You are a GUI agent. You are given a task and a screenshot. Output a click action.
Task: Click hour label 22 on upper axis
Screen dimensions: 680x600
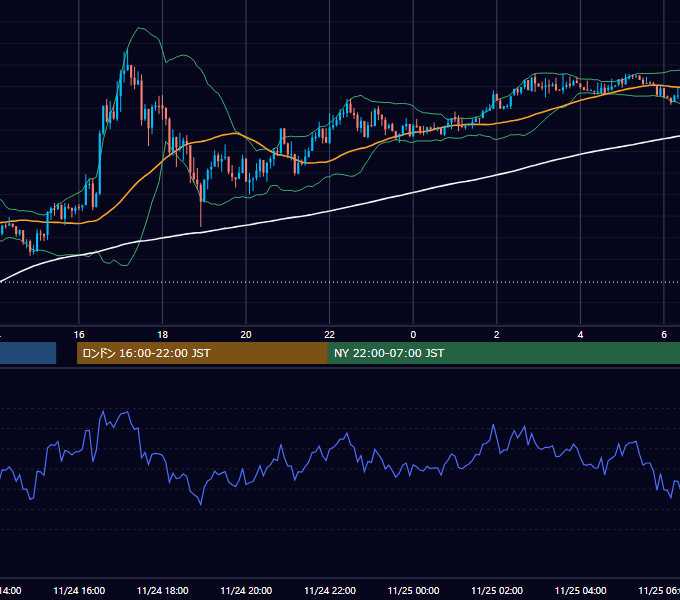(x=330, y=335)
